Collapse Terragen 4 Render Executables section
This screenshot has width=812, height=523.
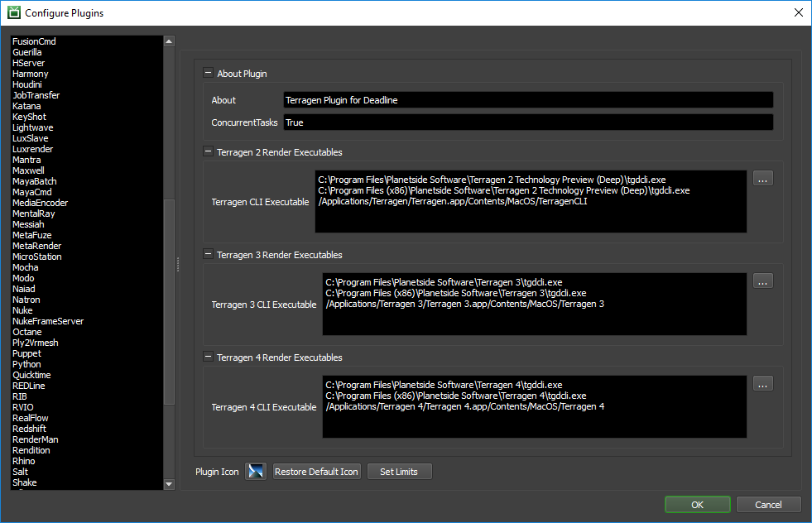[209, 357]
